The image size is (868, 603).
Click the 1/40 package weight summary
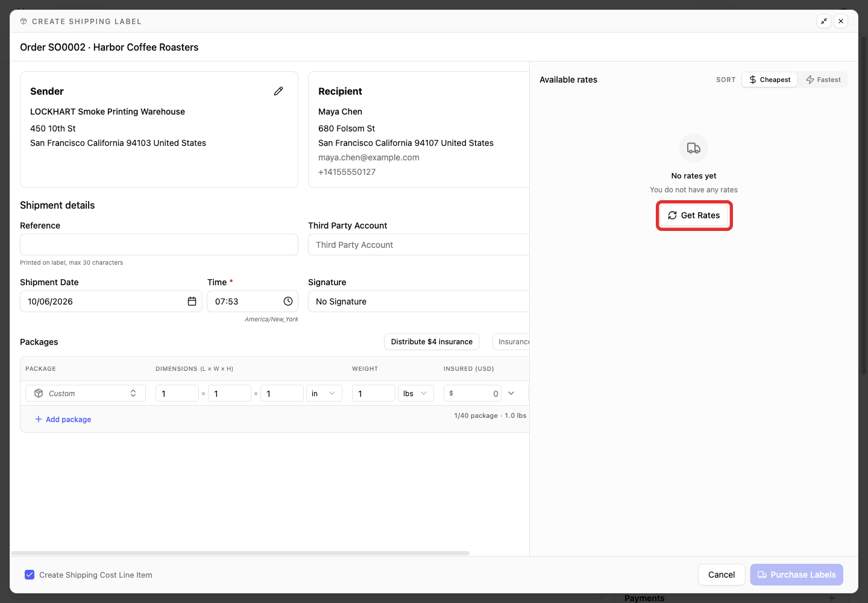490,415
